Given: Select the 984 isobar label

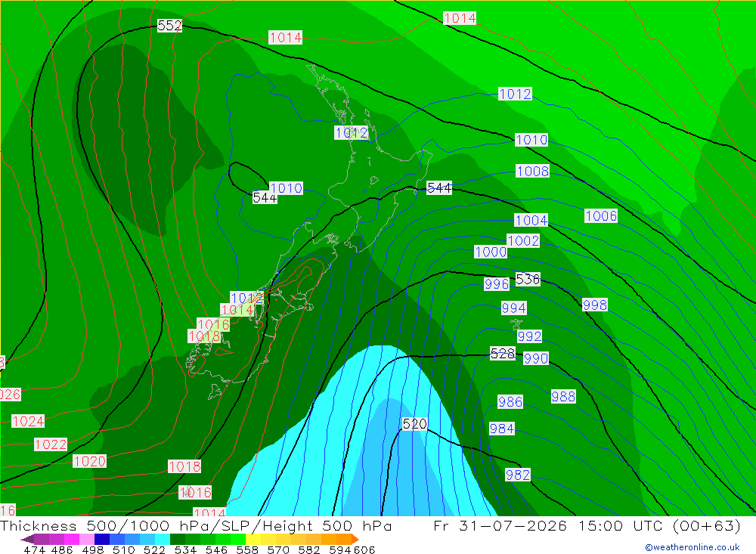Looking at the screenshot, I should [501, 429].
